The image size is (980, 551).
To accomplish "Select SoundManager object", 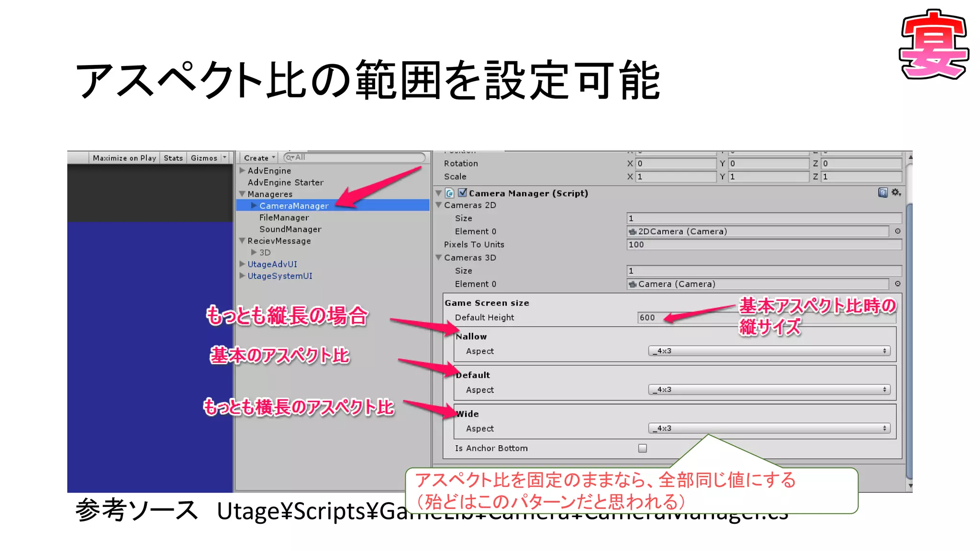I will coord(290,229).
